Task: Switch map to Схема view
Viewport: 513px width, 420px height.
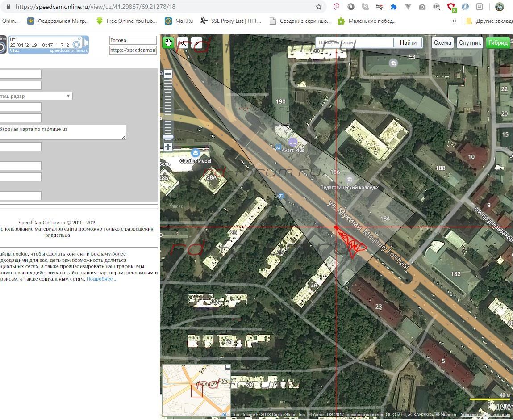Action: pyautogui.click(x=442, y=42)
